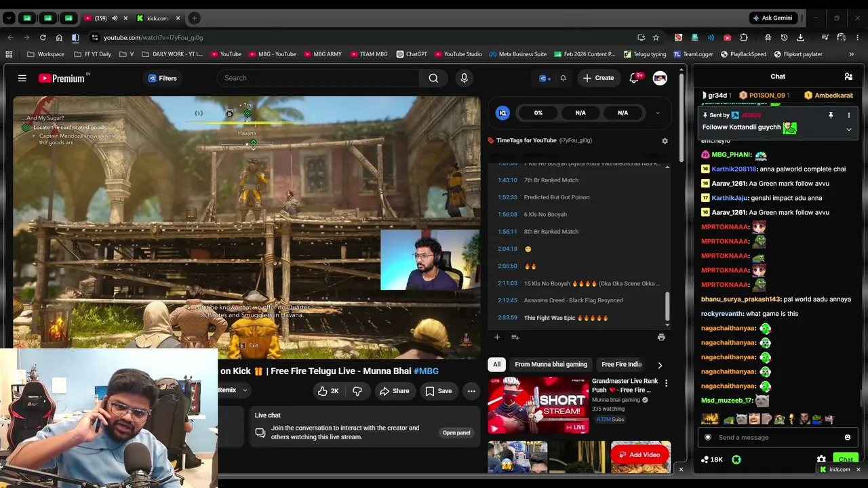Viewport: 868px width, 488px height.
Task: Switch to the kick.com tab
Action: click(157, 18)
